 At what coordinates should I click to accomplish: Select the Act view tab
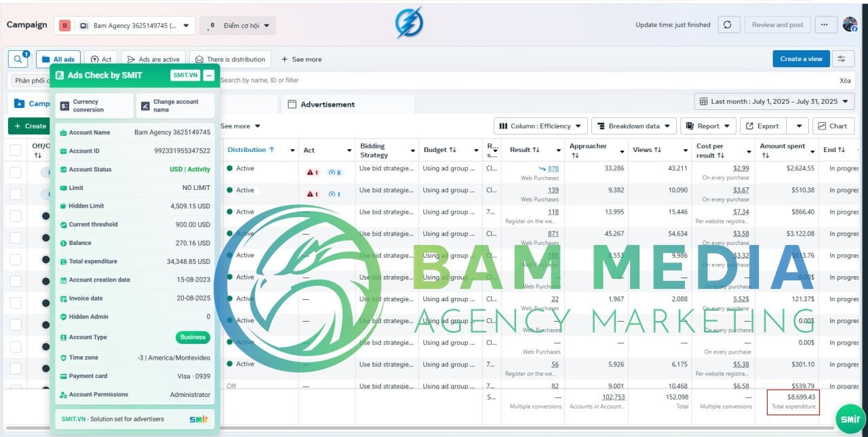point(101,59)
